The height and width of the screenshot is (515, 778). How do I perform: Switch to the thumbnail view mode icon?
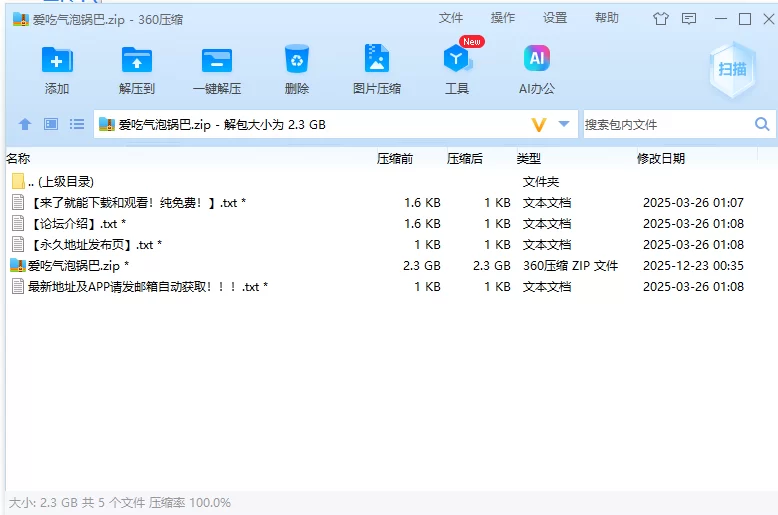coord(51,125)
